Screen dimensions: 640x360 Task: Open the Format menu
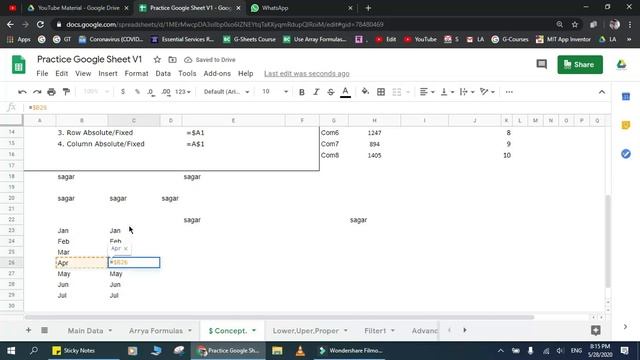click(136, 73)
